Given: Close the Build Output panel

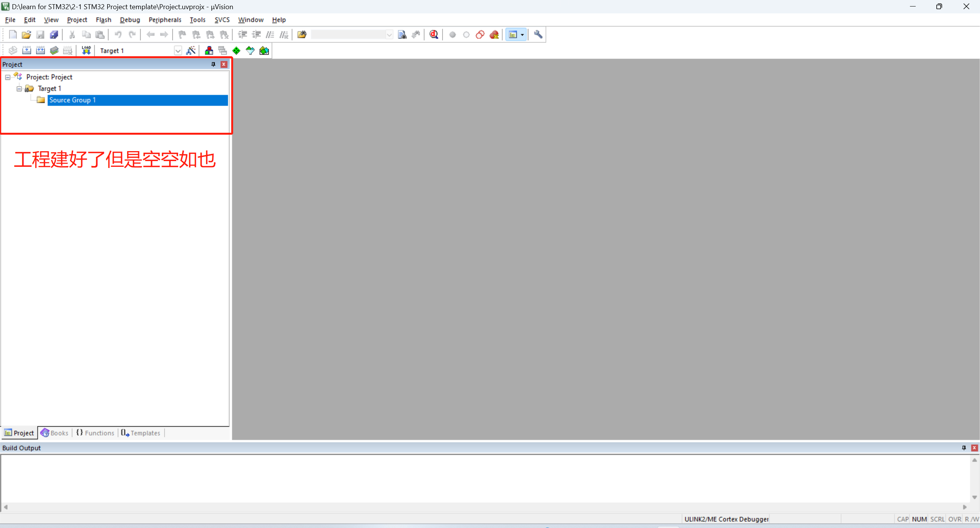Looking at the screenshot, I should pyautogui.click(x=974, y=448).
